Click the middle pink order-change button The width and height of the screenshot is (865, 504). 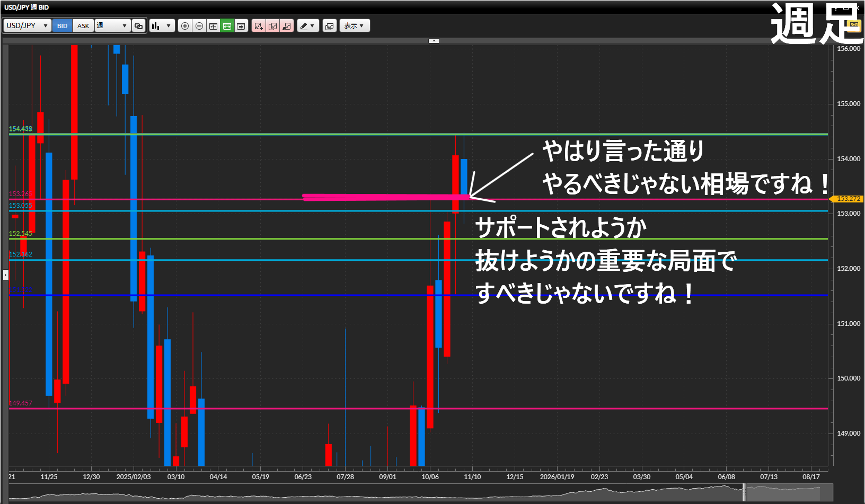(x=273, y=26)
